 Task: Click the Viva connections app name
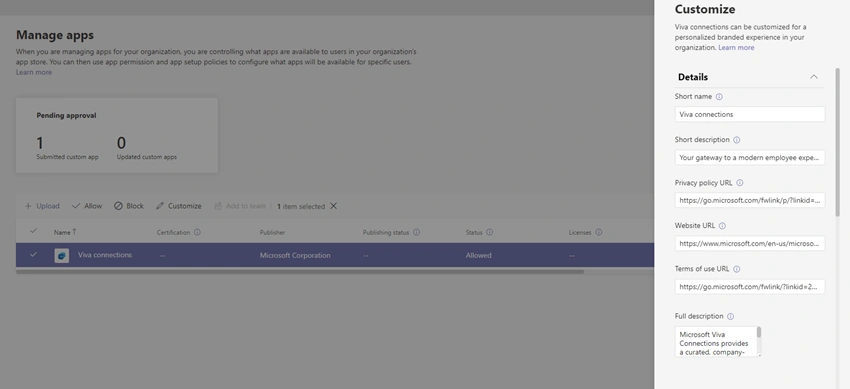click(105, 255)
